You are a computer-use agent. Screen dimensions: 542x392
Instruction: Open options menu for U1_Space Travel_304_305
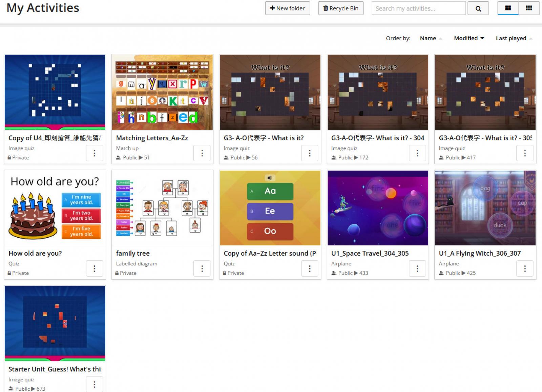pyautogui.click(x=417, y=269)
